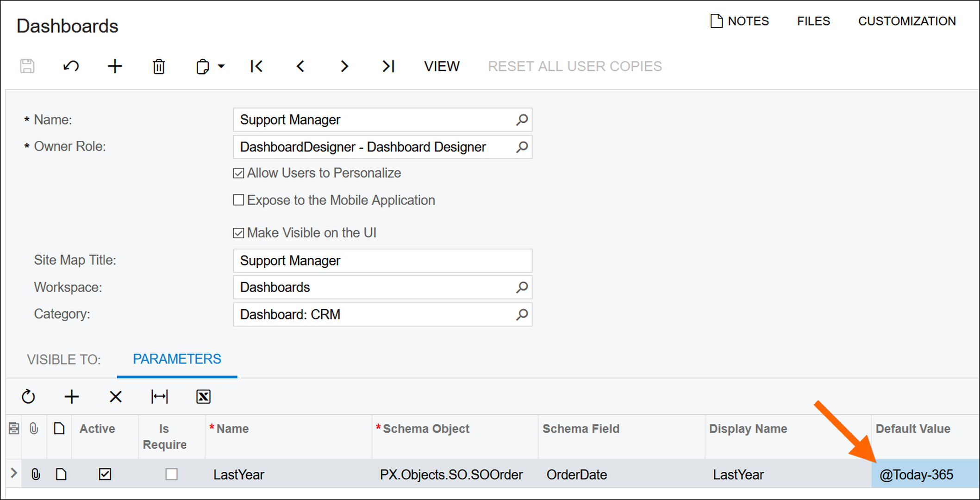980x500 pixels.
Task: Click the trash delete icon
Action: point(159,67)
